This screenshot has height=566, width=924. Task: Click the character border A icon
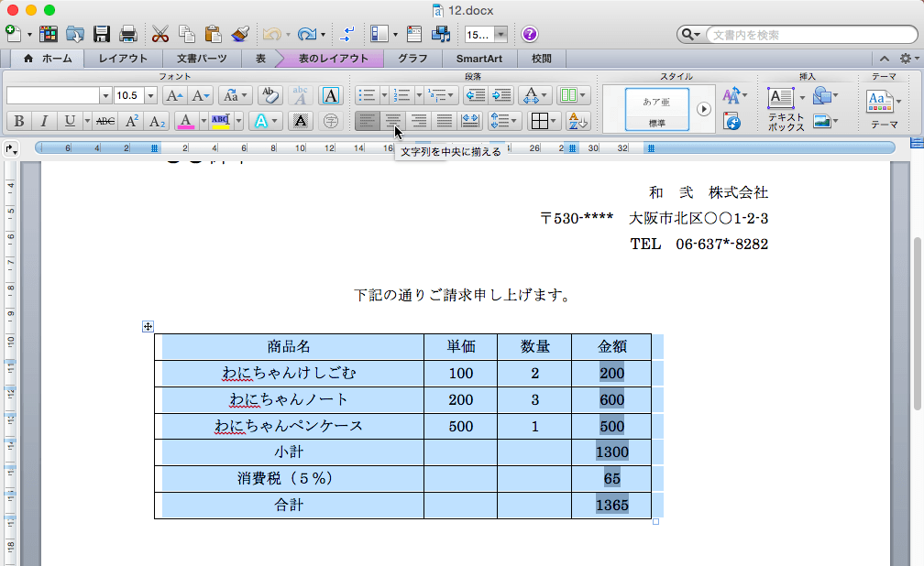point(331,95)
